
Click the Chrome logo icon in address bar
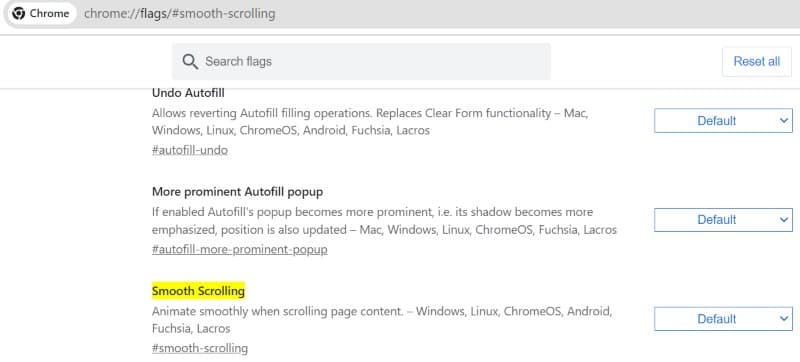tap(18, 13)
